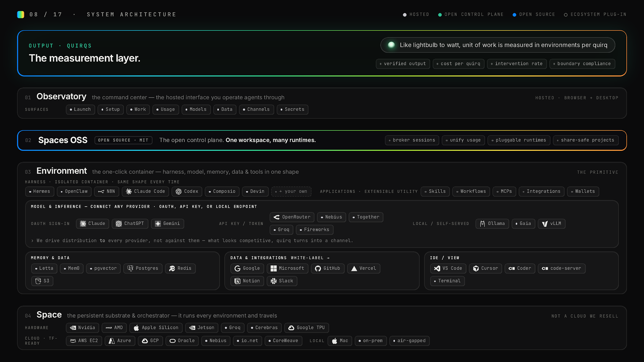The image size is (644, 362).
Task: Click the Google integration chip
Action: coord(247,268)
